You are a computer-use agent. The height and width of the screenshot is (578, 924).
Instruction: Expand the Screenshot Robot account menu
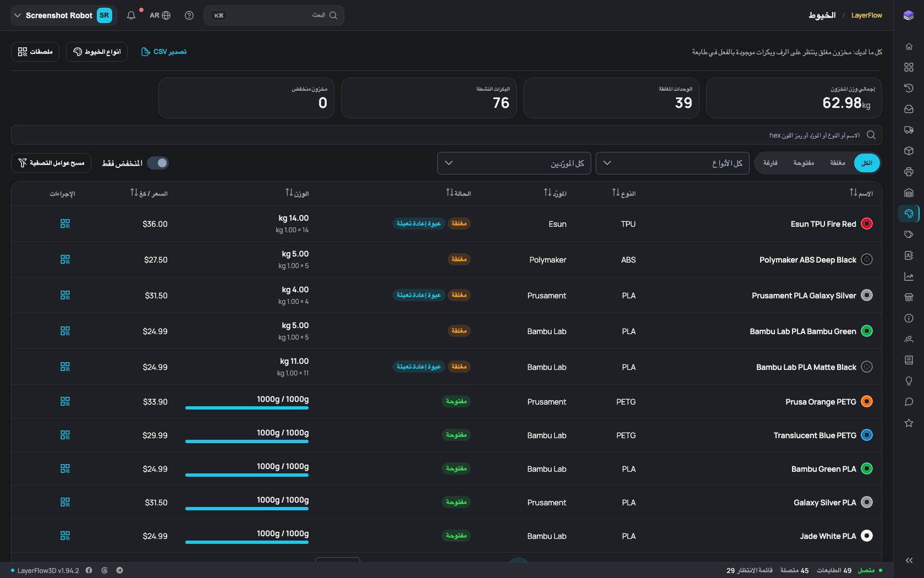[x=64, y=15]
